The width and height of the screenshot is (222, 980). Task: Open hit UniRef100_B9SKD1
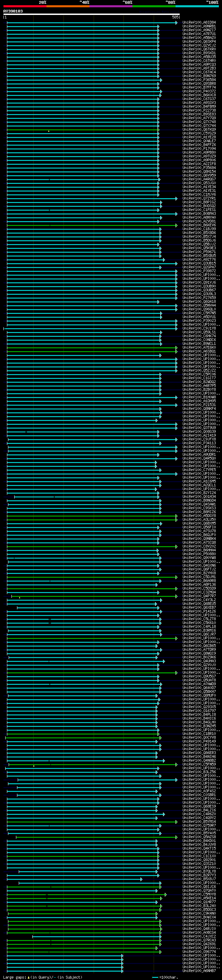[x=199, y=53]
